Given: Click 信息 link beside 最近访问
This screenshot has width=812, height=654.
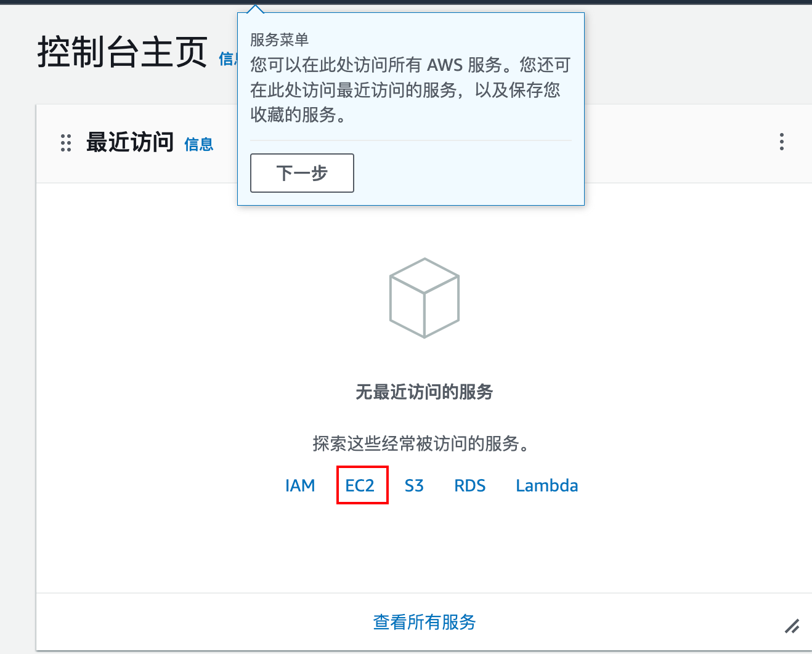Looking at the screenshot, I should tap(198, 144).
